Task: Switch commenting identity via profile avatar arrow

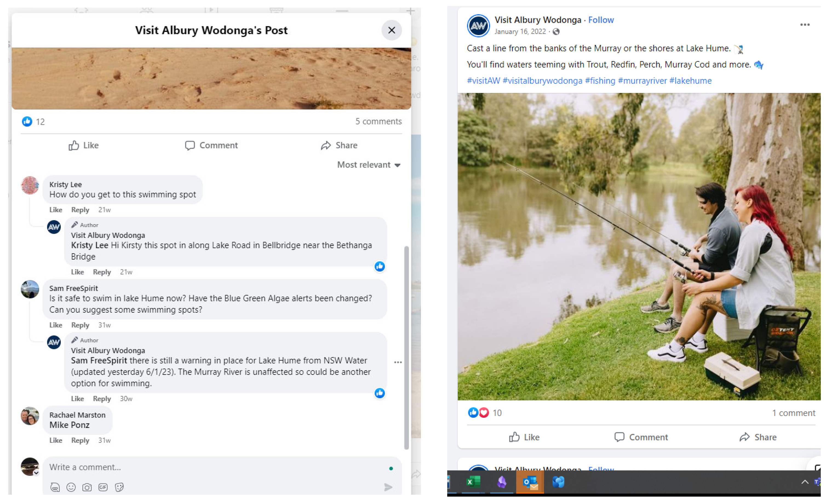Action: pos(36,473)
